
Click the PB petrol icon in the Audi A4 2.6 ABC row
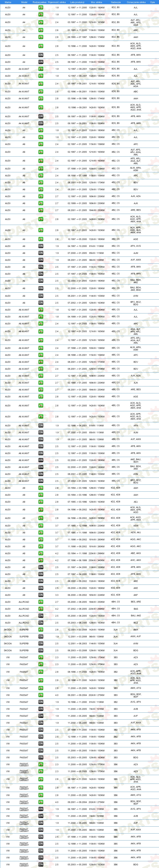click(41, 30)
